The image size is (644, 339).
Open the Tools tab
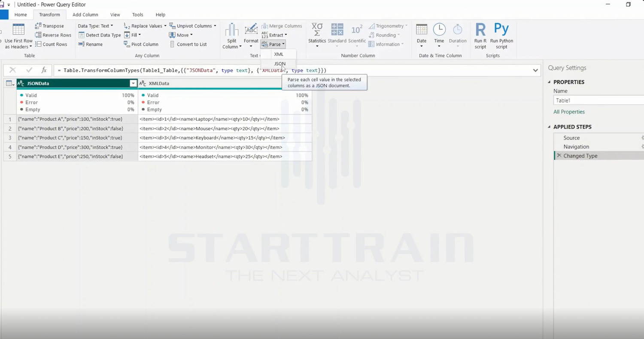click(x=138, y=15)
